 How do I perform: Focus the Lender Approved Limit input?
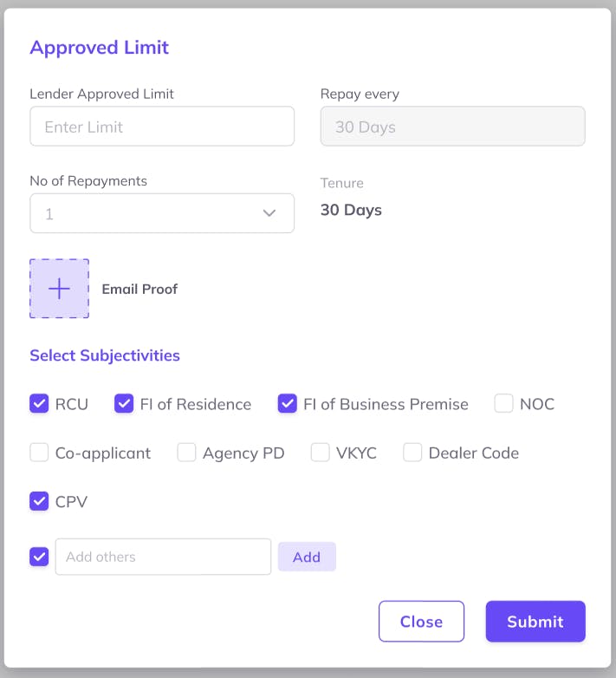click(162, 127)
